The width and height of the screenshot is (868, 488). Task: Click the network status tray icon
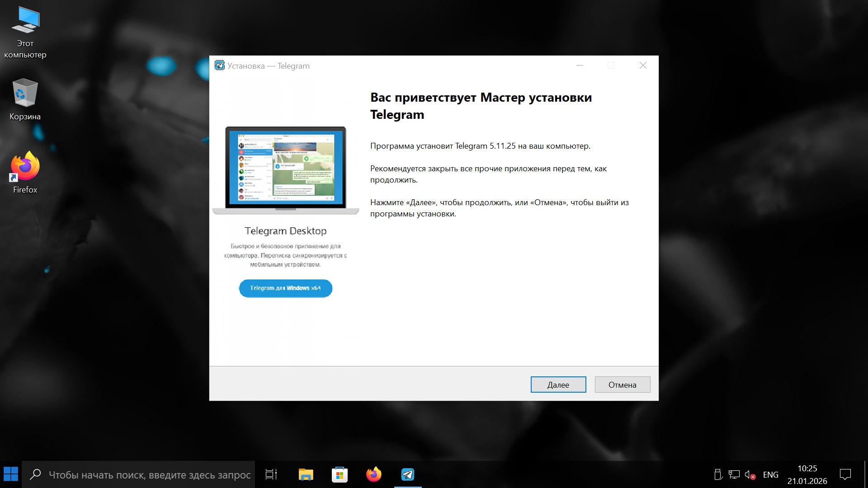point(734,475)
